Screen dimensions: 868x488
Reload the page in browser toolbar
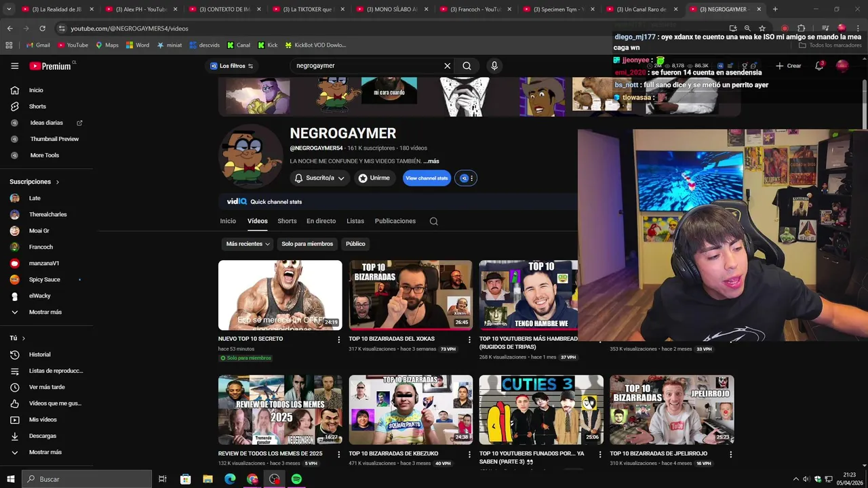pyautogui.click(x=42, y=28)
